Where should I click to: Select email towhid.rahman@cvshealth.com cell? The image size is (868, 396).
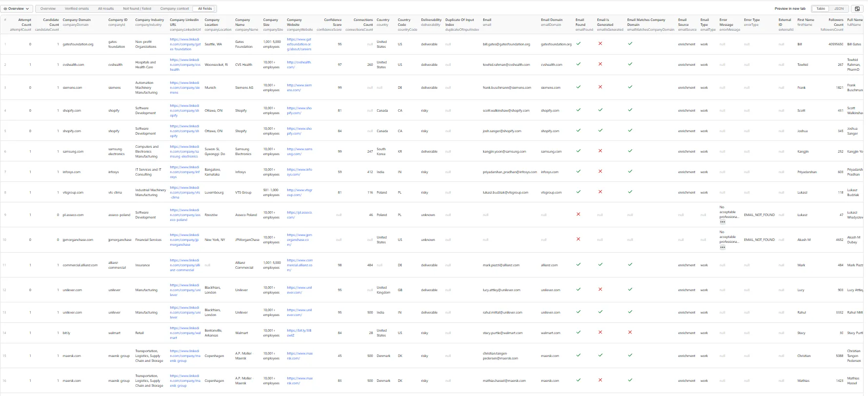pyautogui.click(x=506, y=65)
